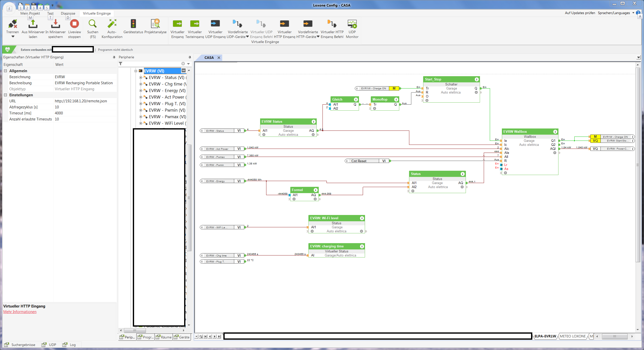Add a Virtueller HTTP Eingang

[284, 24]
